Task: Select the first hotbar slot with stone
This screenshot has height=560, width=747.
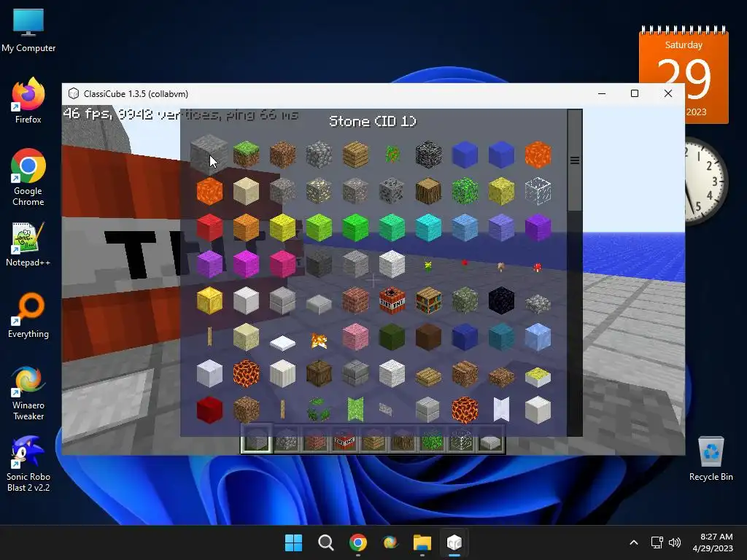Action: [256, 441]
